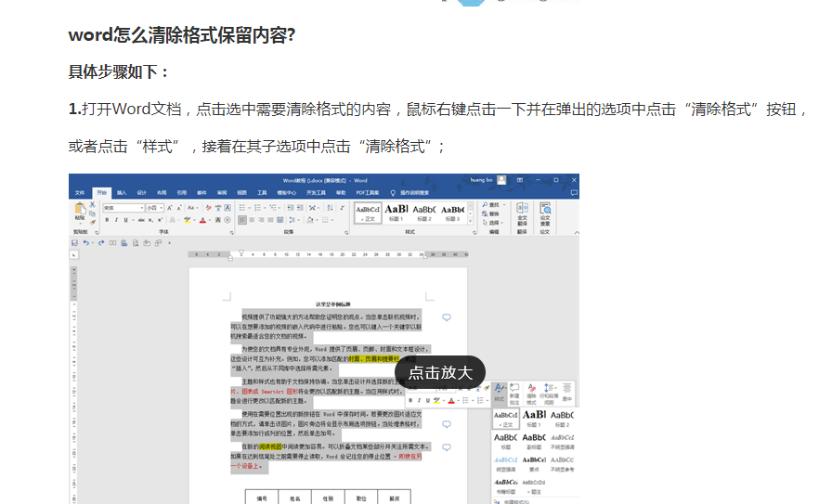Click the ribbon collapse chevron at right
Viewport: 819px width, 504px height.
576,232
